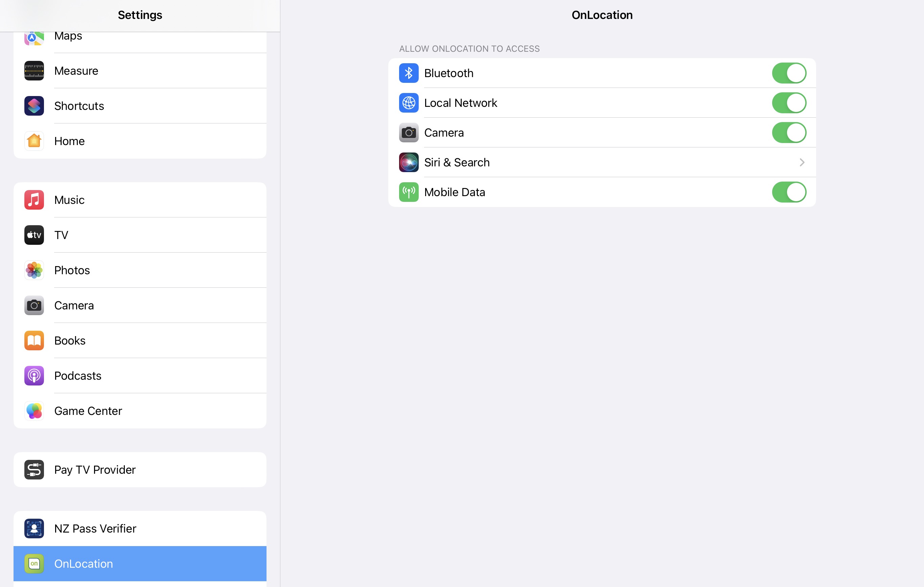Disable Bluetooth access for OnLocation
This screenshot has height=587, width=924.
click(x=789, y=73)
